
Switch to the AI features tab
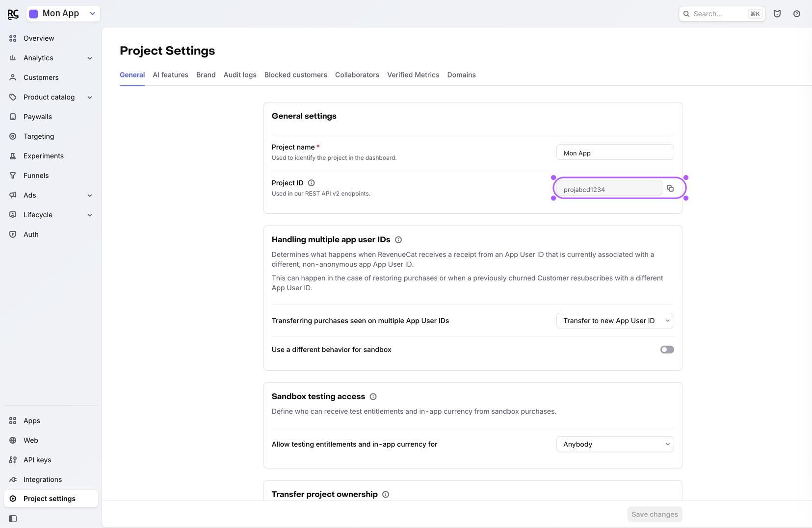click(170, 75)
